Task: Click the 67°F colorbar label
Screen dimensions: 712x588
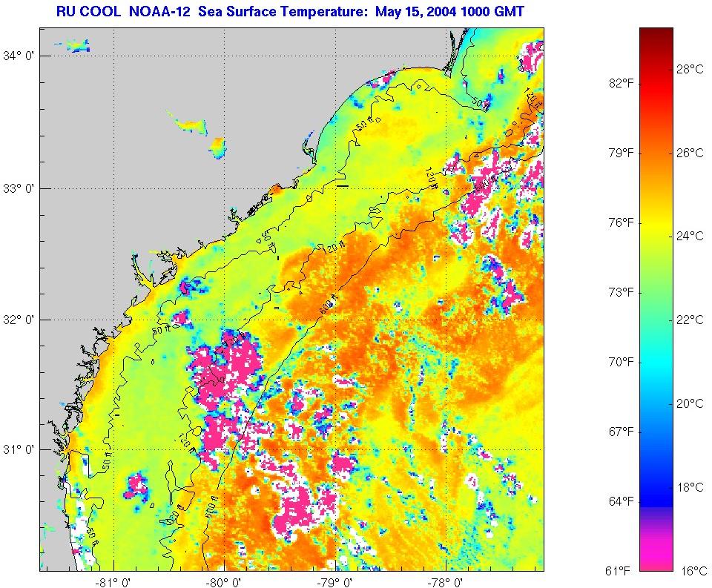Action: pyautogui.click(x=622, y=432)
